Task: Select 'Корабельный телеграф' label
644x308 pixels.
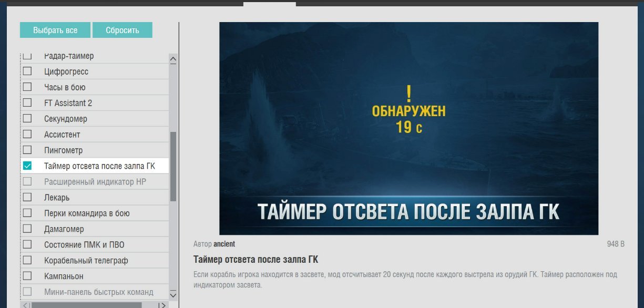Action: pos(86,261)
